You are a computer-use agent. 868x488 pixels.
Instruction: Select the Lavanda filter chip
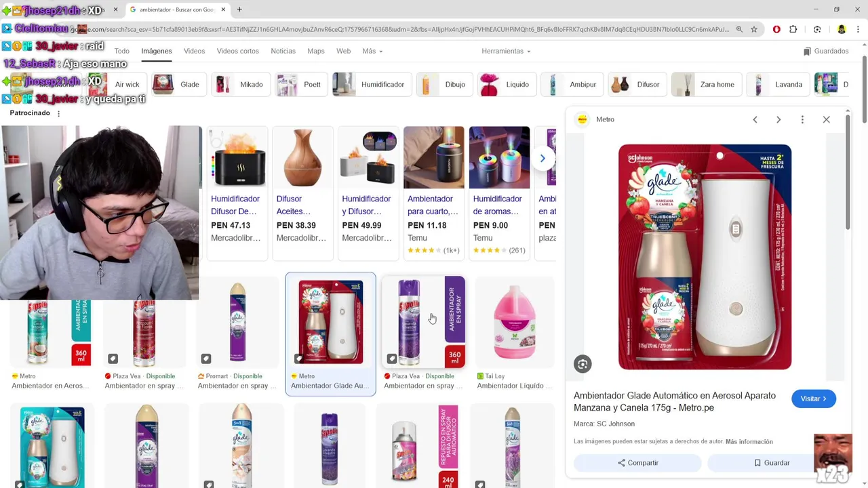pyautogui.click(x=778, y=85)
